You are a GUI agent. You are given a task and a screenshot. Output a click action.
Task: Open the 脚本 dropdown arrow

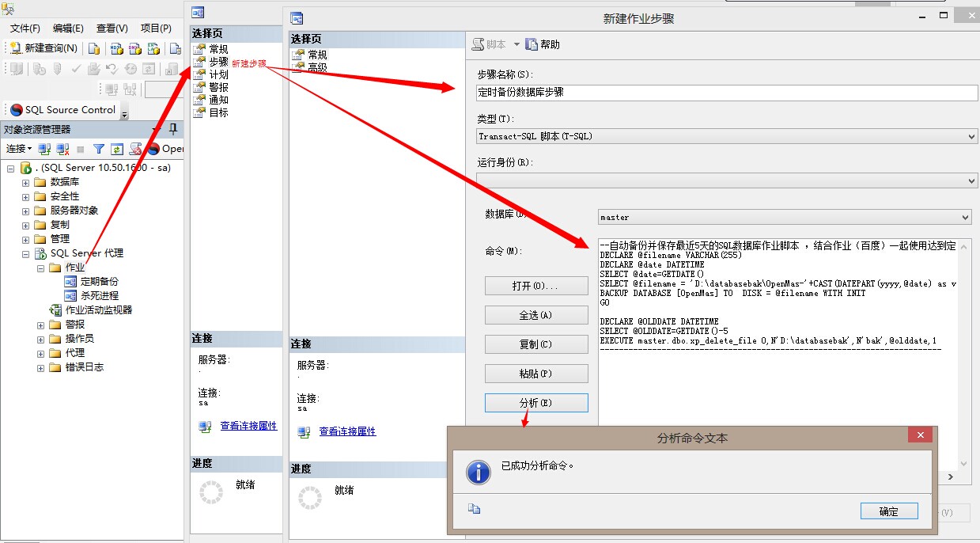[516, 44]
